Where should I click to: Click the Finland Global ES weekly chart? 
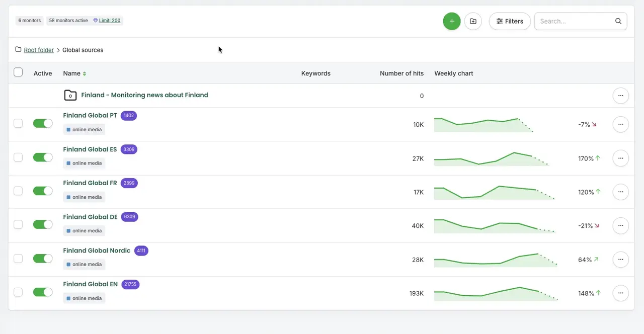coord(491,158)
